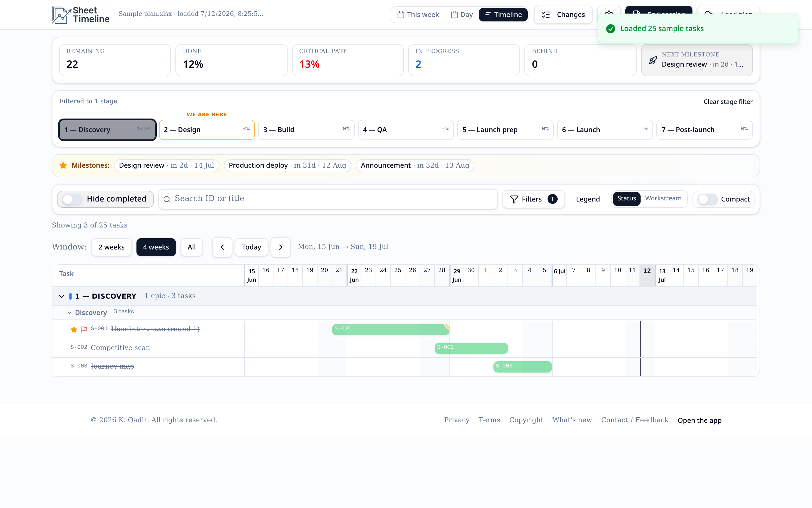812x508 pixels.
Task: Click the S-002 green task bar
Action: (x=471, y=348)
